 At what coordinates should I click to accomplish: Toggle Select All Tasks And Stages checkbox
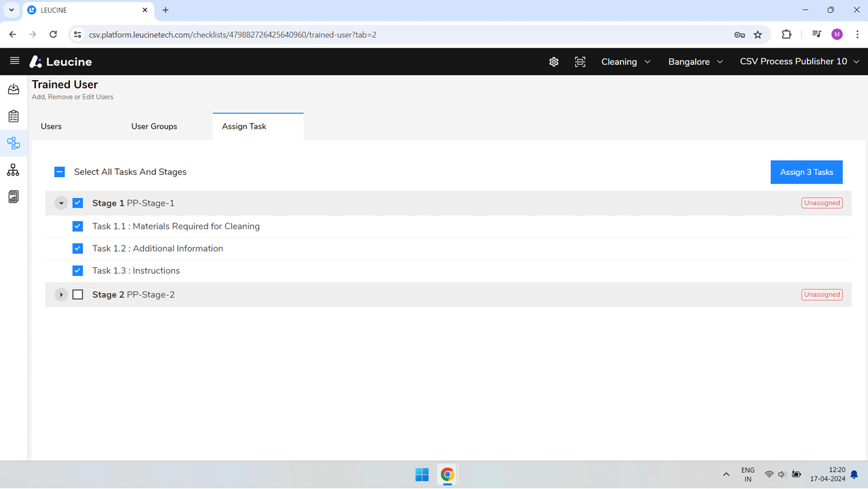coord(60,172)
